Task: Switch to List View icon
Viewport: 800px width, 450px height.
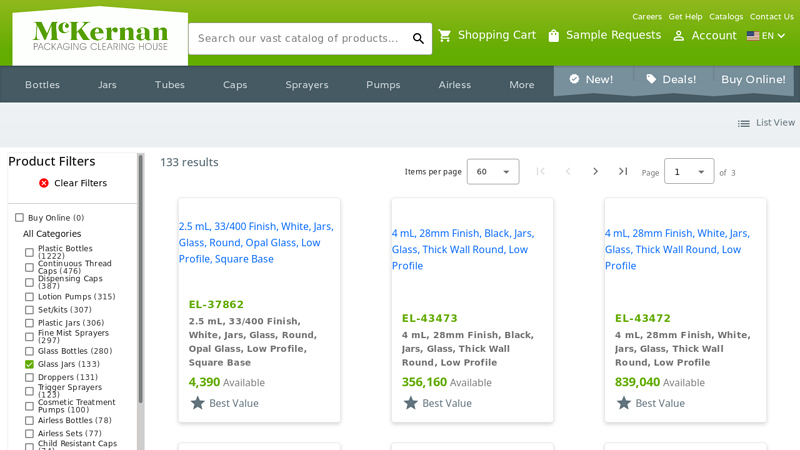Action: coord(743,123)
